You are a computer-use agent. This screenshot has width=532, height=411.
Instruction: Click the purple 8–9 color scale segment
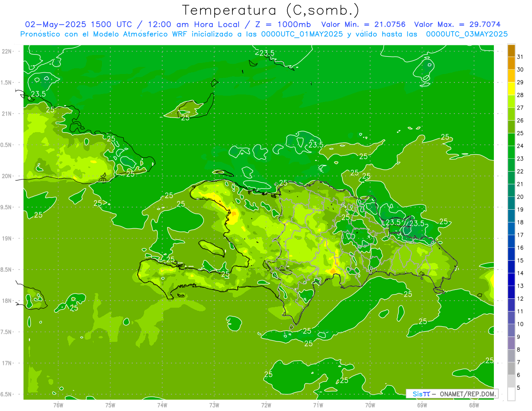[x=511, y=343]
